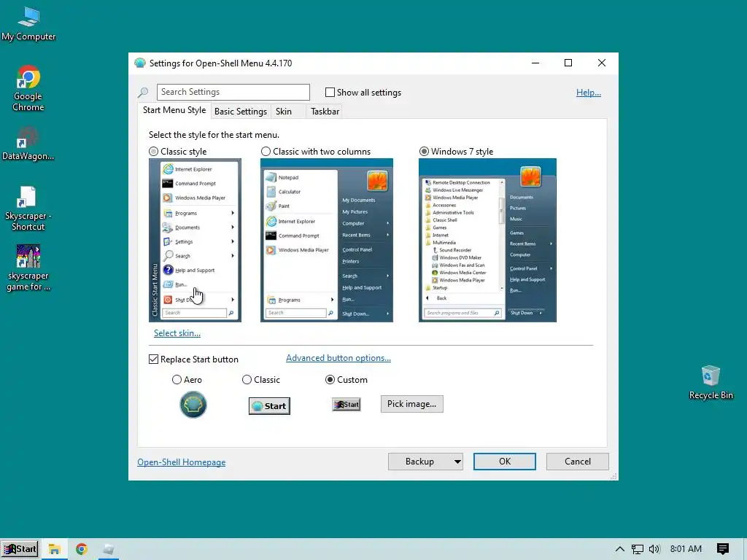747x560 pixels.
Task: Switch to the Basic Settings tab
Action: (x=241, y=112)
